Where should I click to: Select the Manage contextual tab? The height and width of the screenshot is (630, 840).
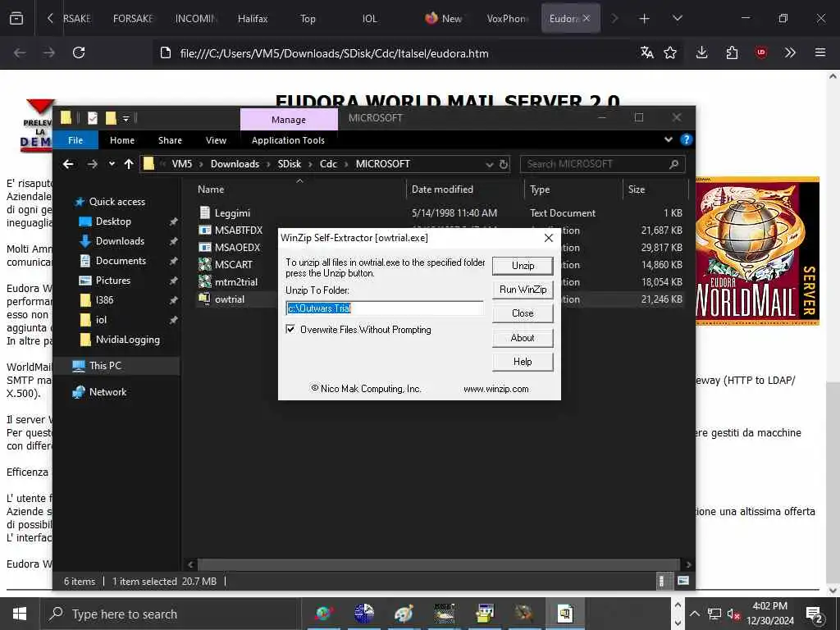(289, 120)
